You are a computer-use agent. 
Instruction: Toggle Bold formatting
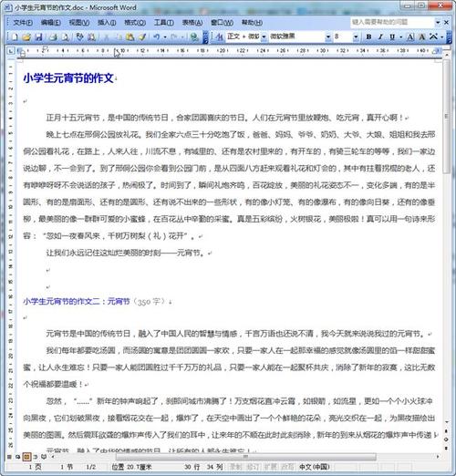pyautogui.click(x=368, y=37)
